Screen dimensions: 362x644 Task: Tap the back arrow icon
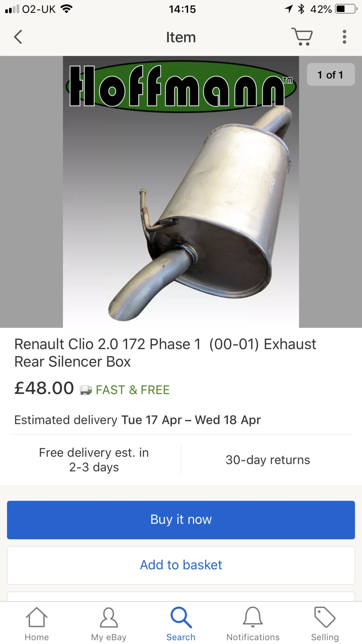[18, 37]
